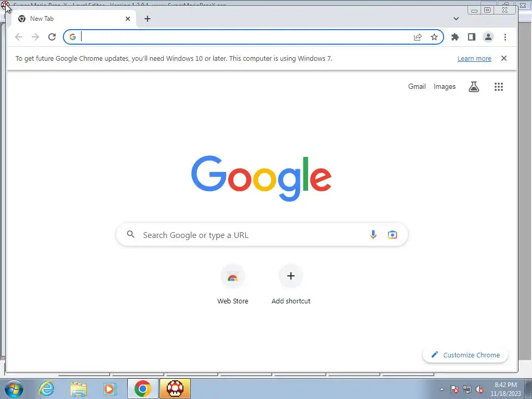Reload the page with the refresh icon

point(52,37)
